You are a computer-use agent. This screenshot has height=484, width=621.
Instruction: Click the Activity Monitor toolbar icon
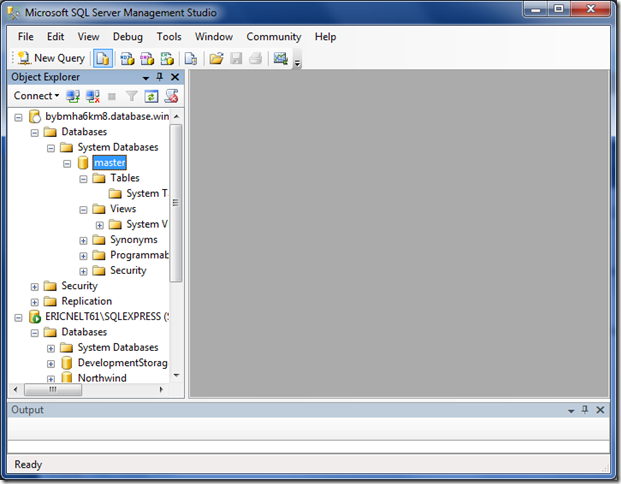pyautogui.click(x=280, y=59)
